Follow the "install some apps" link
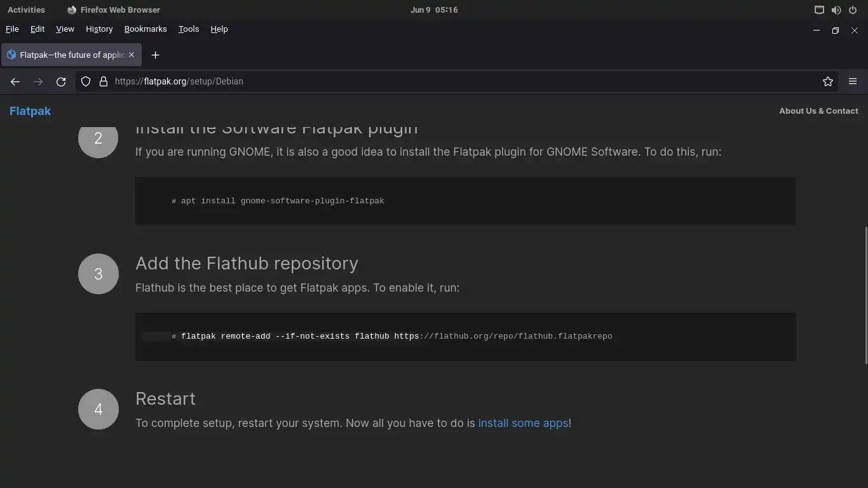Viewport: 868px width, 488px height. 523,423
